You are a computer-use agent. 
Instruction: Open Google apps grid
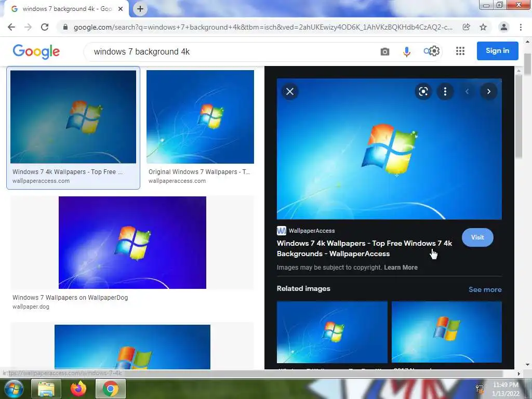(x=460, y=51)
